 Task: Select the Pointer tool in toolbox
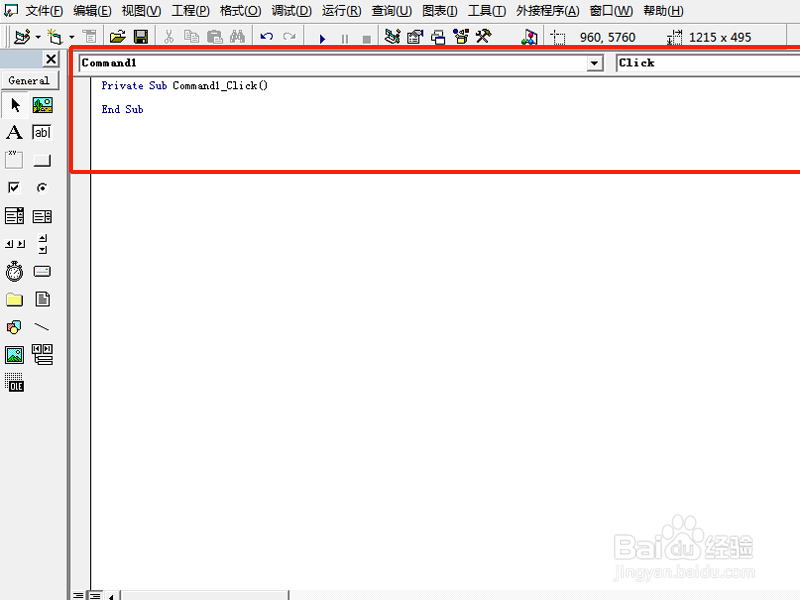click(15, 105)
